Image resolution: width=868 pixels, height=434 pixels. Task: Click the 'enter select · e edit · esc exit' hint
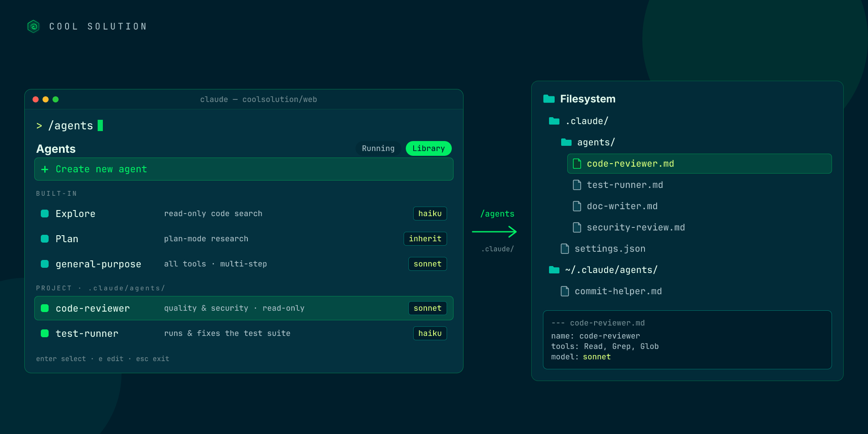103,359
